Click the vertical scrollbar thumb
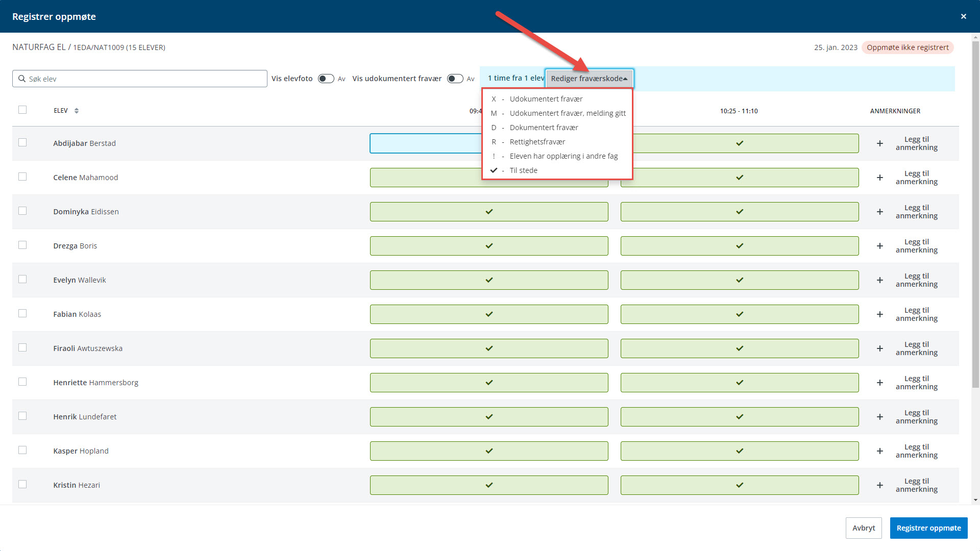Screen dimensions: 980x551 975,214
